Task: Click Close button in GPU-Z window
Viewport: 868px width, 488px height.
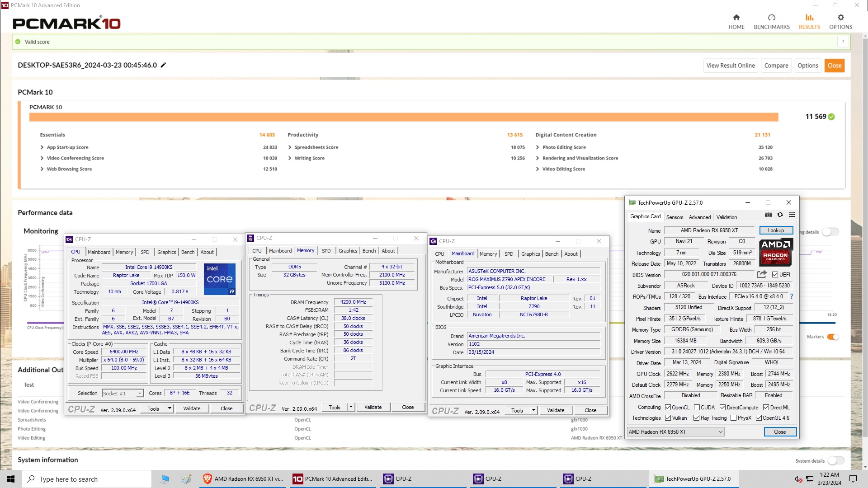Action: pyautogui.click(x=780, y=432)
